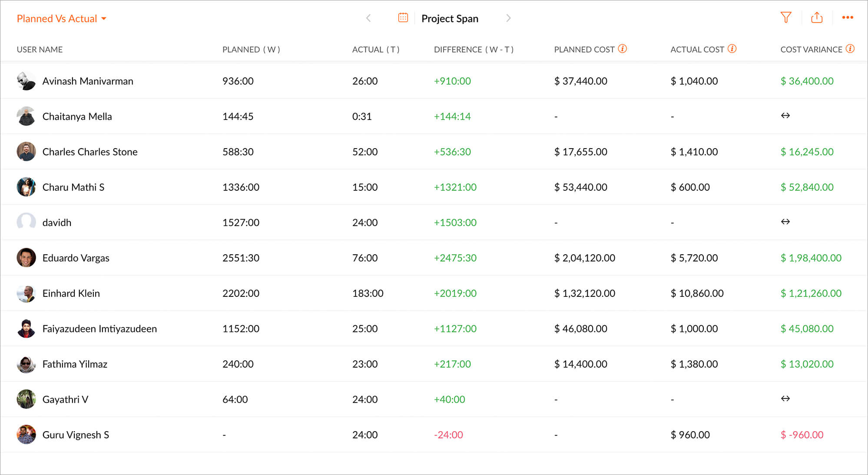
Task: Click Actual Cost info icon
Action: (732, 49)
